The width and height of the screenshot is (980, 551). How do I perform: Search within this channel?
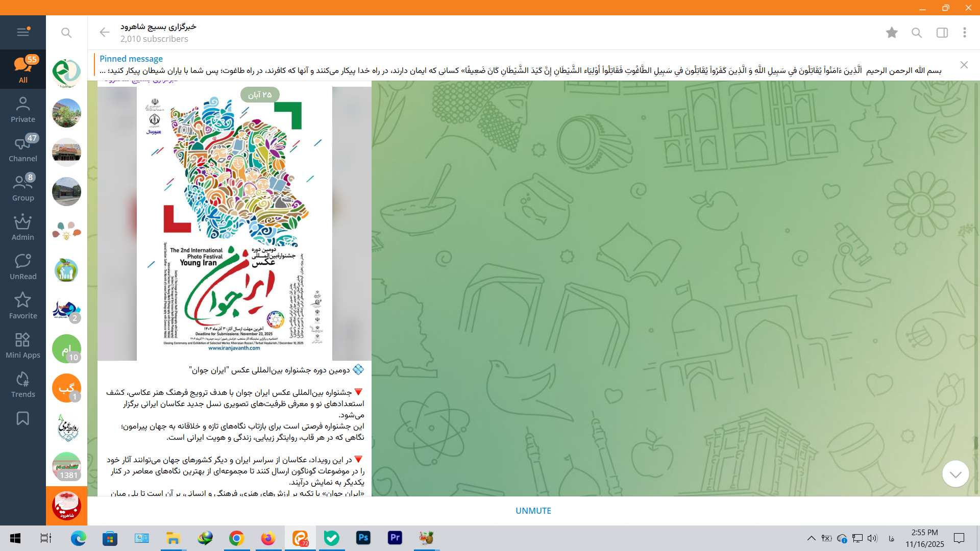[x=917, y=33]
